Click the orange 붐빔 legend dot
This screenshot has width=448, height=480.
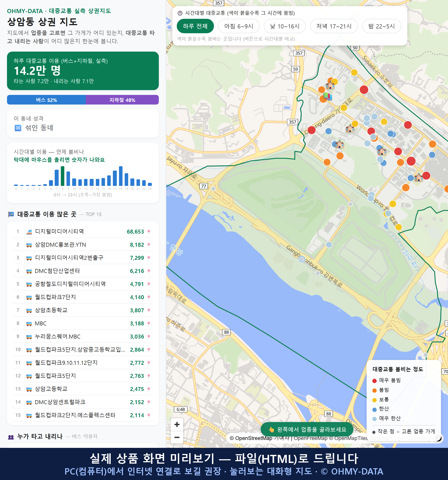click(374, 390)
